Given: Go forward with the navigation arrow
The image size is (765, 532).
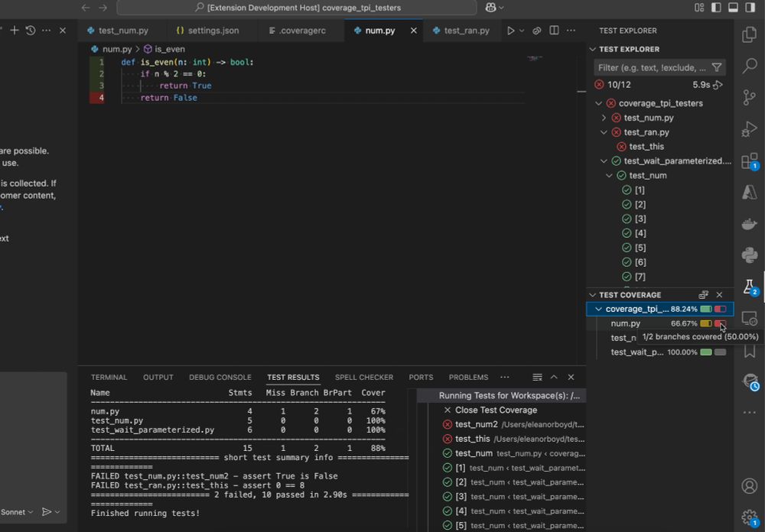Looking at the screenshot, I should pos(103,8).
